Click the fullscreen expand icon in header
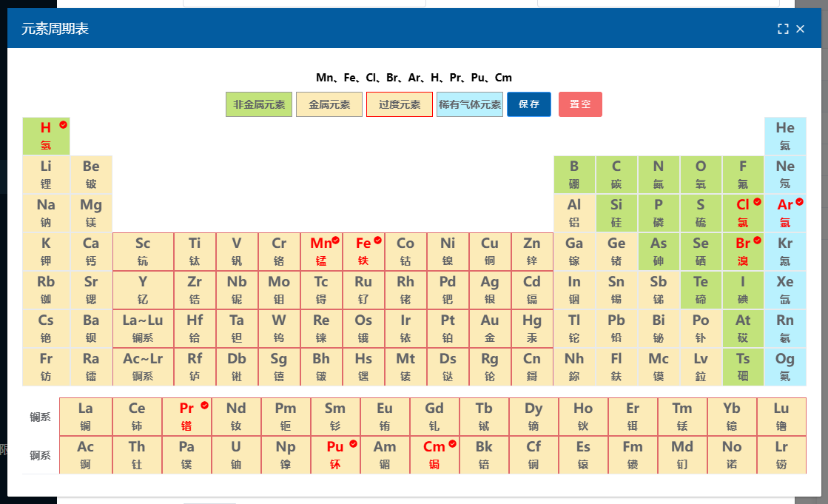The image size is (828, 504). click(x=783, y=29)
